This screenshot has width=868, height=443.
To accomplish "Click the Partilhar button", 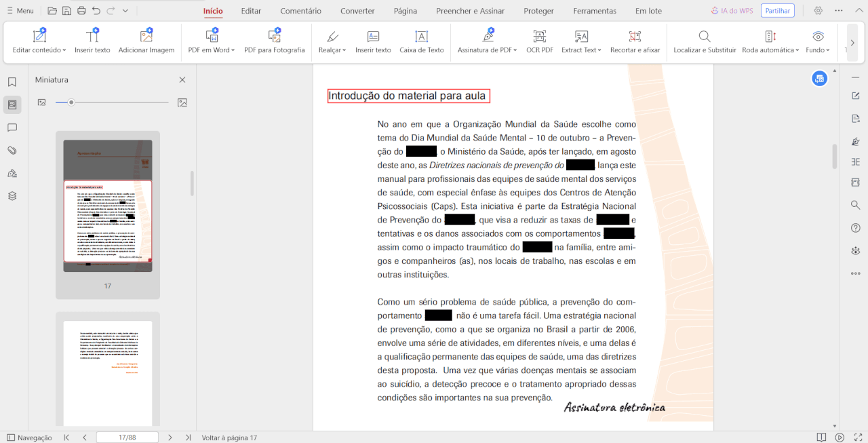I will 777,10.
